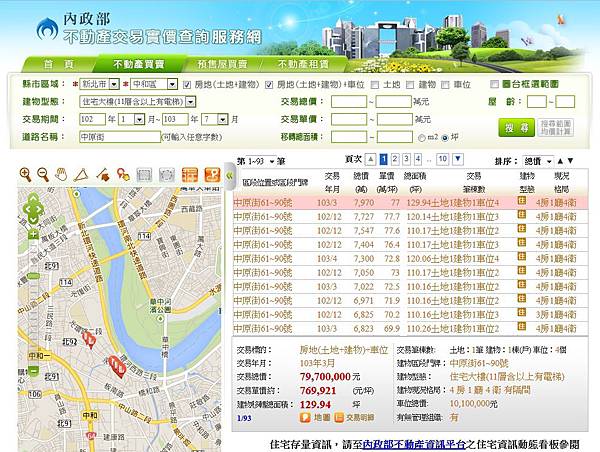This screenshot has height=452, width=600.
Task: Open the first orange map layer icon
Action: [x=190, y=175]
